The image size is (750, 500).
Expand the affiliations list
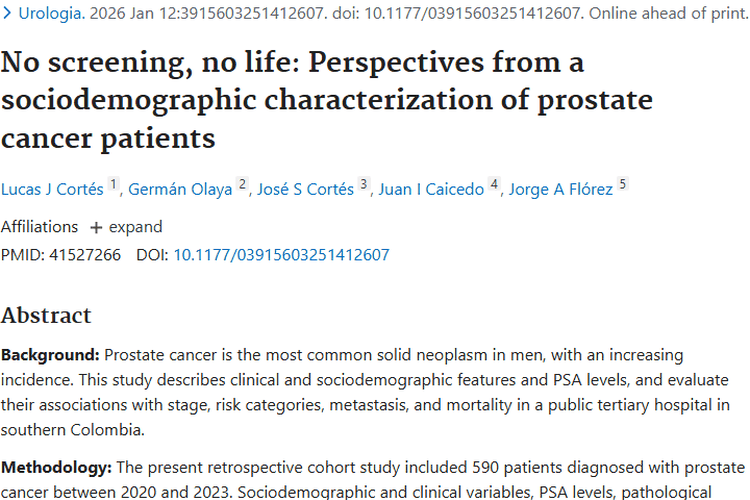pos(126,226)
